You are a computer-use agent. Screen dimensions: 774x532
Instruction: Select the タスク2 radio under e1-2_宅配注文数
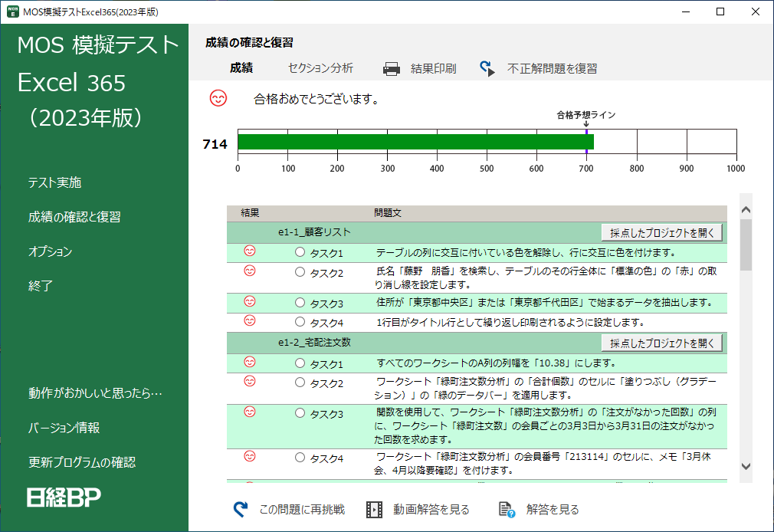pos(300,383)
